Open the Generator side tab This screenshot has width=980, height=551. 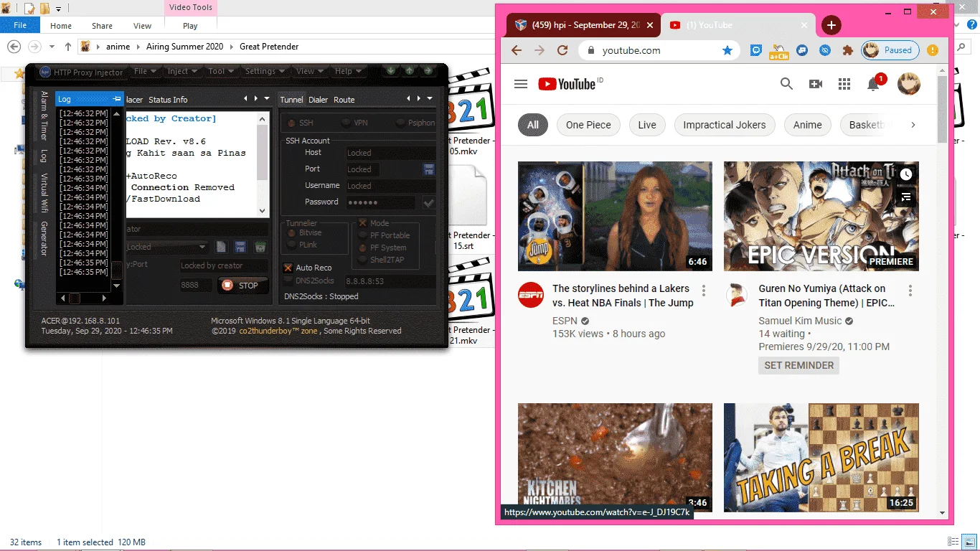(44, 239)
